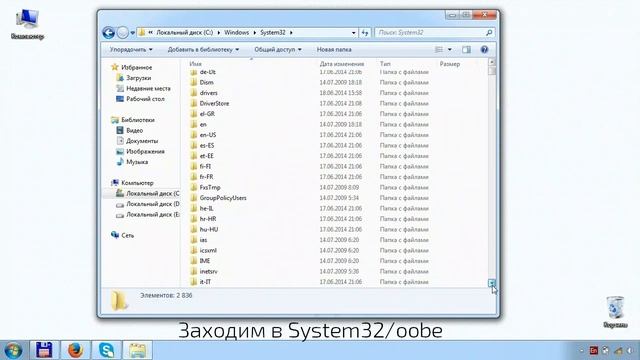The width and height of the screenshot is (640, 360).
Task: Toggle the preview pane
Action: [x=466, y=49]
